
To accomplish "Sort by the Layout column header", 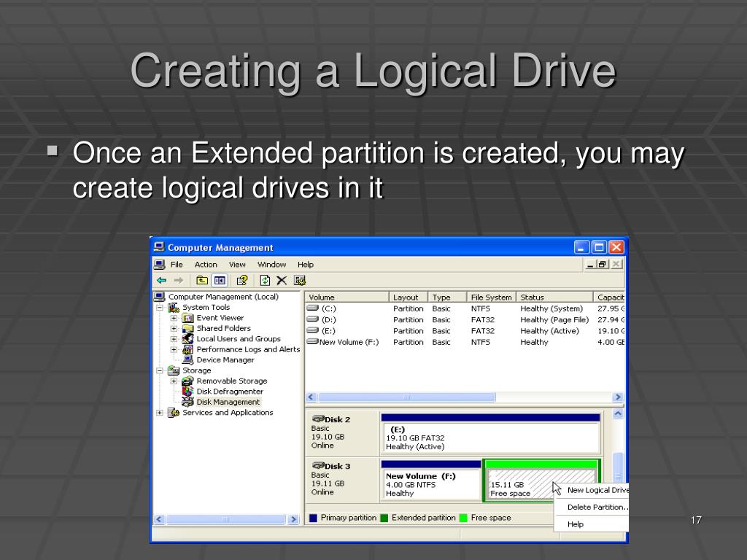I will click(x=409, y=297).
